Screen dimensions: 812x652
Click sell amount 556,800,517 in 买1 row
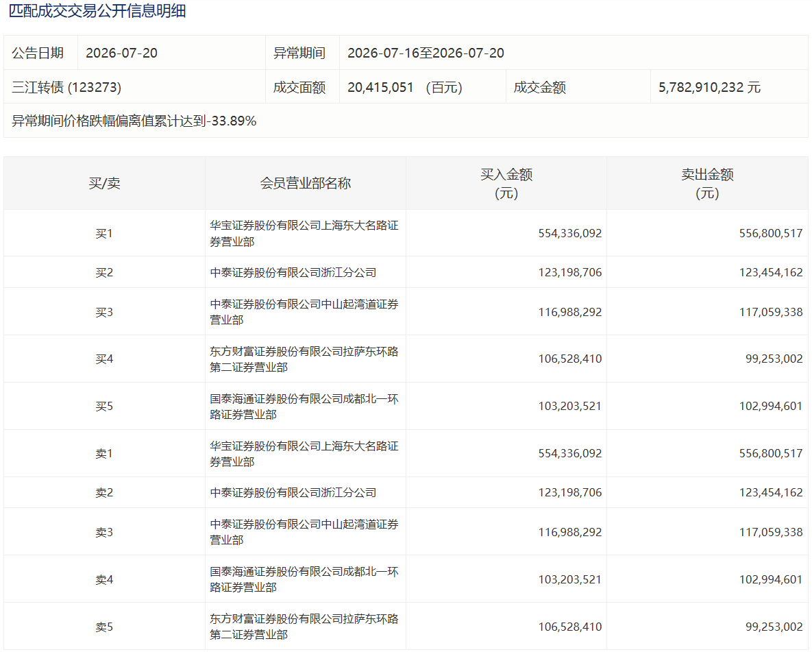point(771,233)
